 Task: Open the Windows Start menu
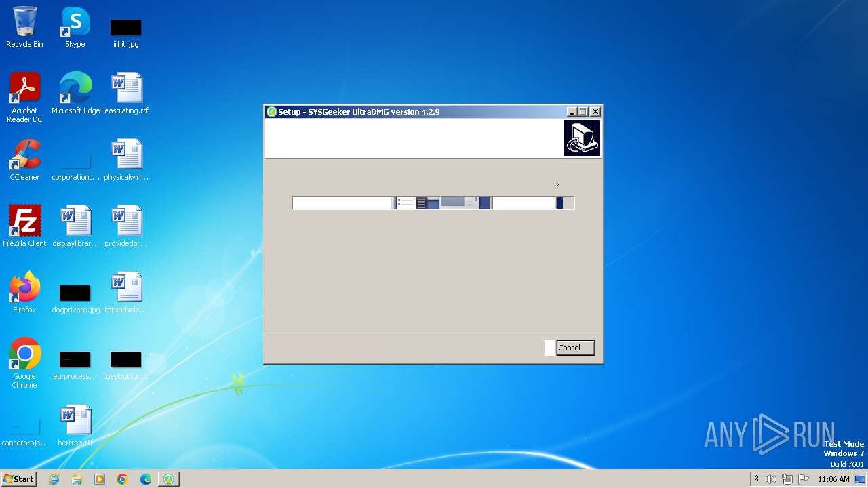click(x=18, y=479)
